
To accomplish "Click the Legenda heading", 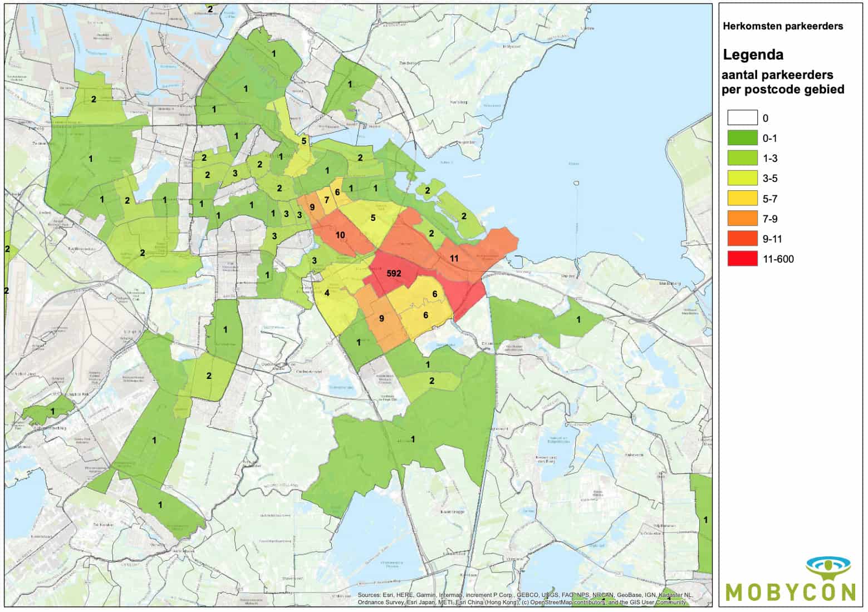I will click(753, 55).
